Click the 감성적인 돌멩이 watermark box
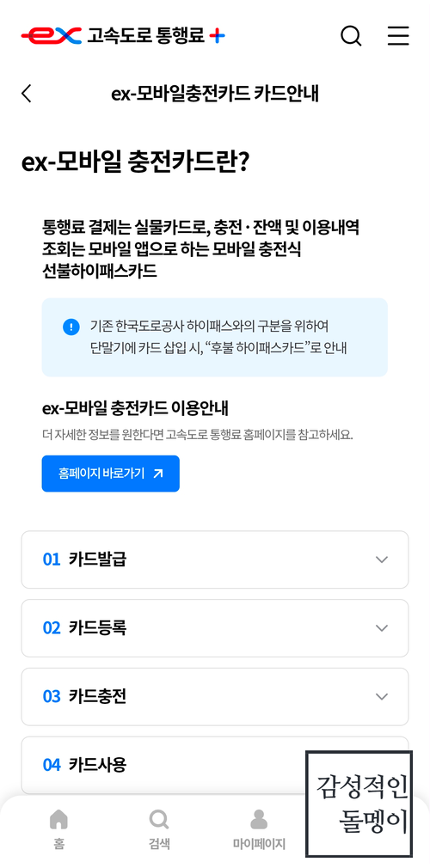 point(359,804)
